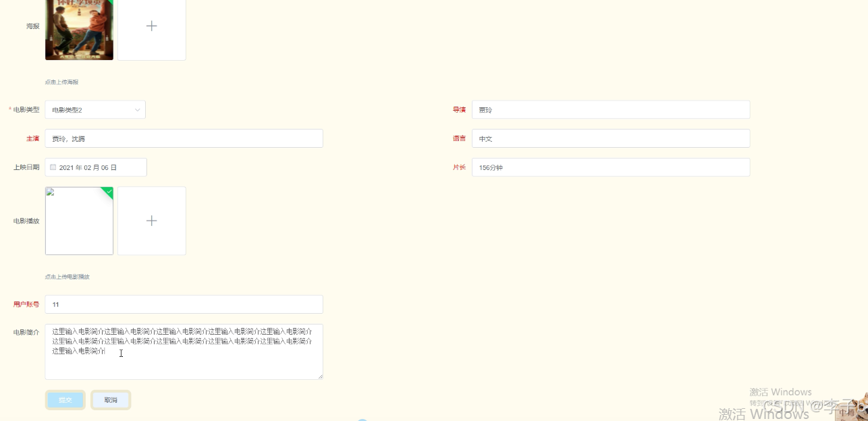Click the 电影播放 label
The width and height of the screenshot is (868, 421).
coord(26,221)
